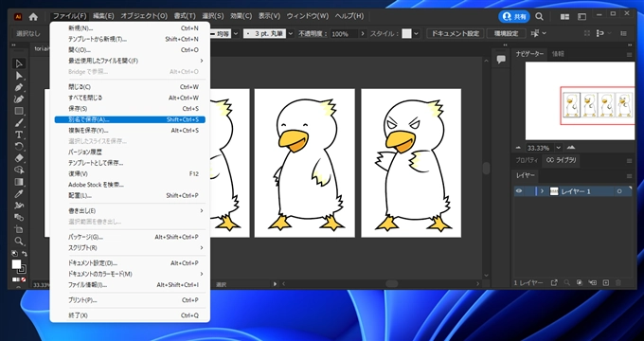
Task: Open the ウィンドウ(W) menu
Action: click(x=308, y=16)
